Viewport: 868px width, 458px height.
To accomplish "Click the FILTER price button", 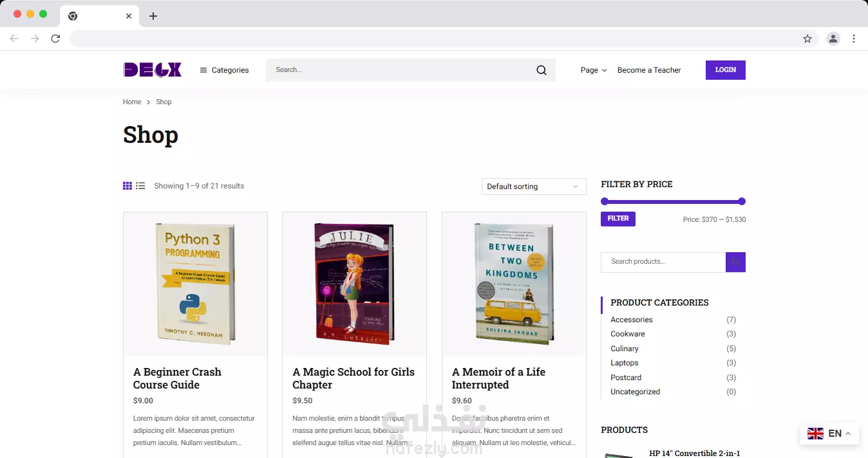I will [618, 219].
